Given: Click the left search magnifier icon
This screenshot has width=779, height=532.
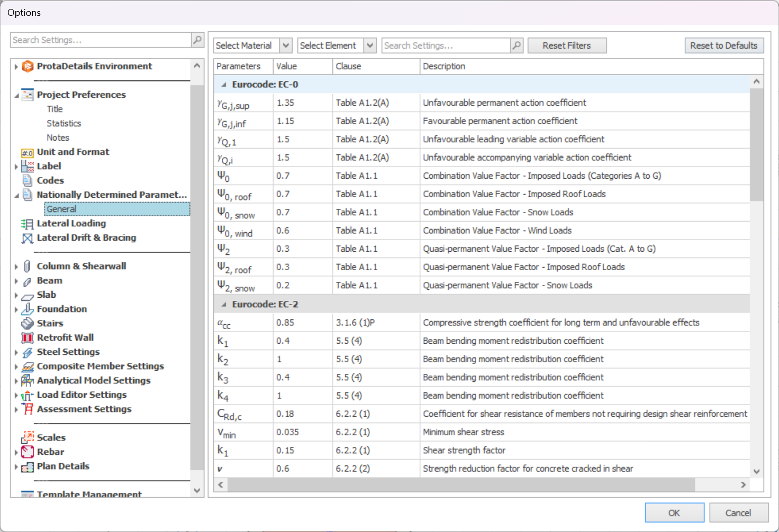Looking at the screenshot, I should (197, 40).
